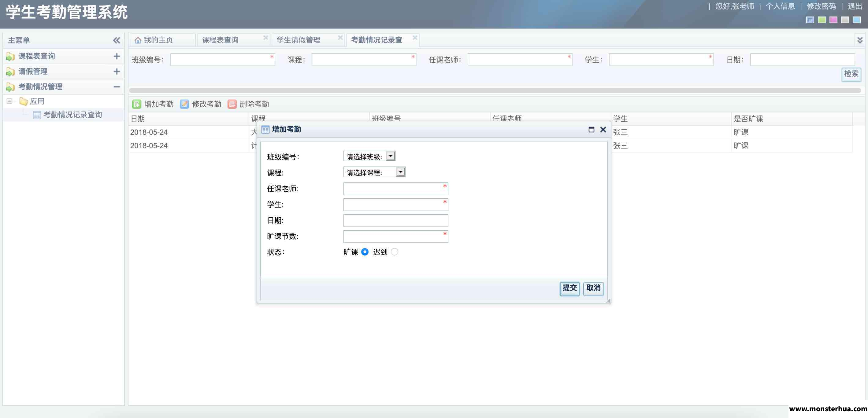The image size is (868, 418).
Task: Close the 增加考勤 dialog
Action: click(603, 129)
